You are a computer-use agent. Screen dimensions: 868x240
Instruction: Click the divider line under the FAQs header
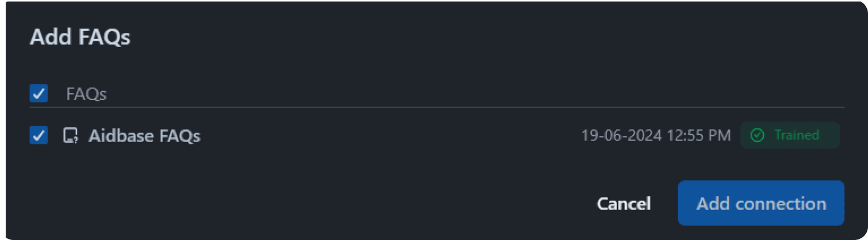(437, 107)
